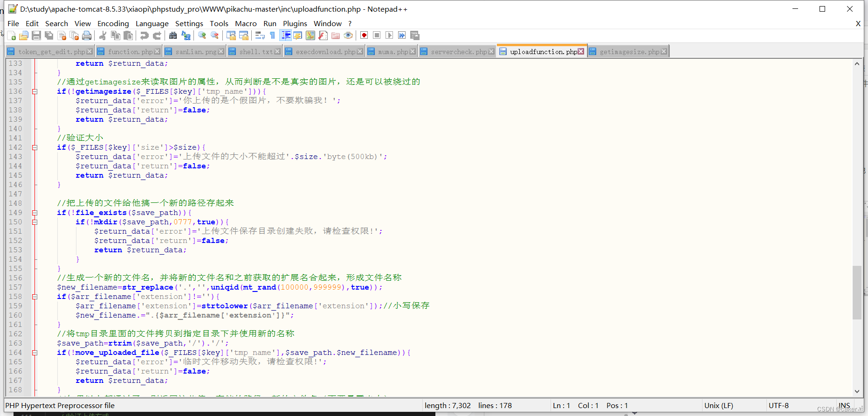Screen dimensions: 868x416
Task: Cut selection with the scissors icon
Action: 103,35
